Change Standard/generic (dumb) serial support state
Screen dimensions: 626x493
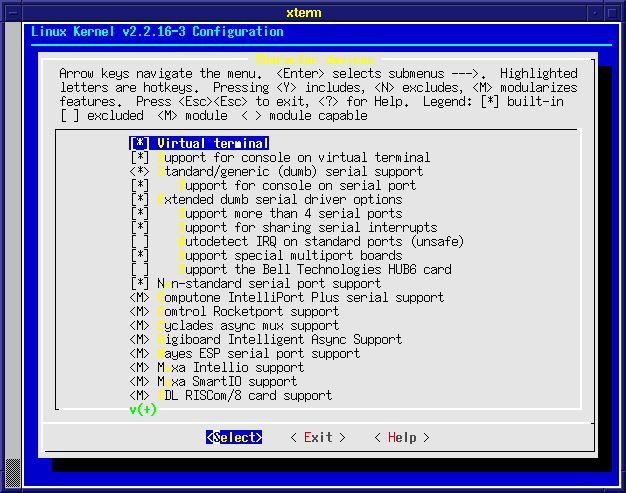(x=140, y=171)
